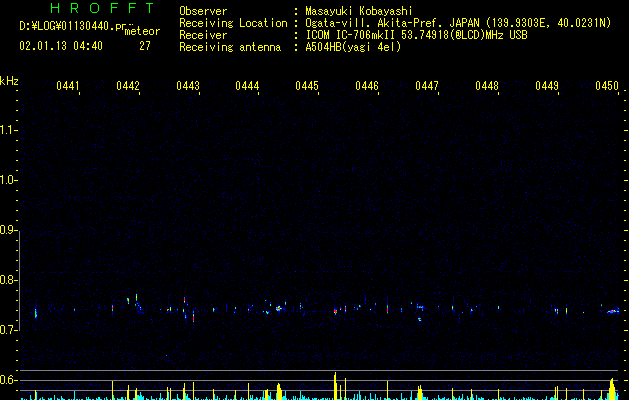Click the Ogata-vill. Akita-Pref. JAPAN coordinates text

pyautogui.click(x=458, y=23)
